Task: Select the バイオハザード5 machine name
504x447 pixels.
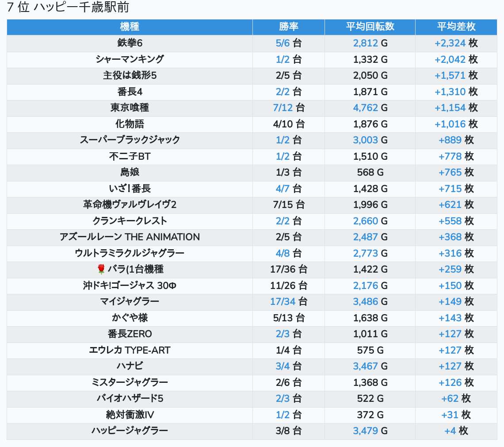Action: pos(130,398)
